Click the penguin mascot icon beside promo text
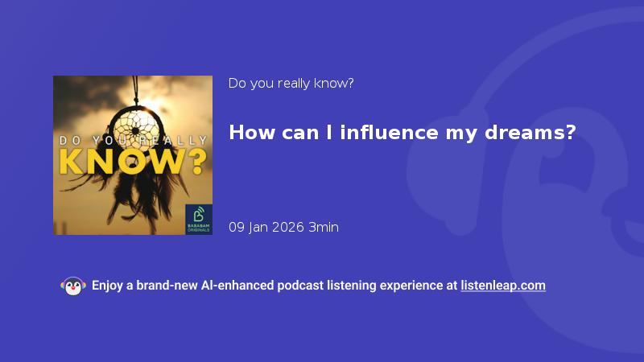The height and width of the screenshot is (362, 644). click(x=73, y=286)
